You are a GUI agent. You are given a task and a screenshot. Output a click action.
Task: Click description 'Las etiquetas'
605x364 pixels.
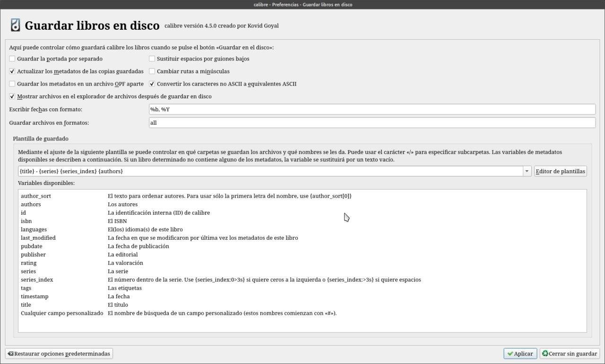125,288
